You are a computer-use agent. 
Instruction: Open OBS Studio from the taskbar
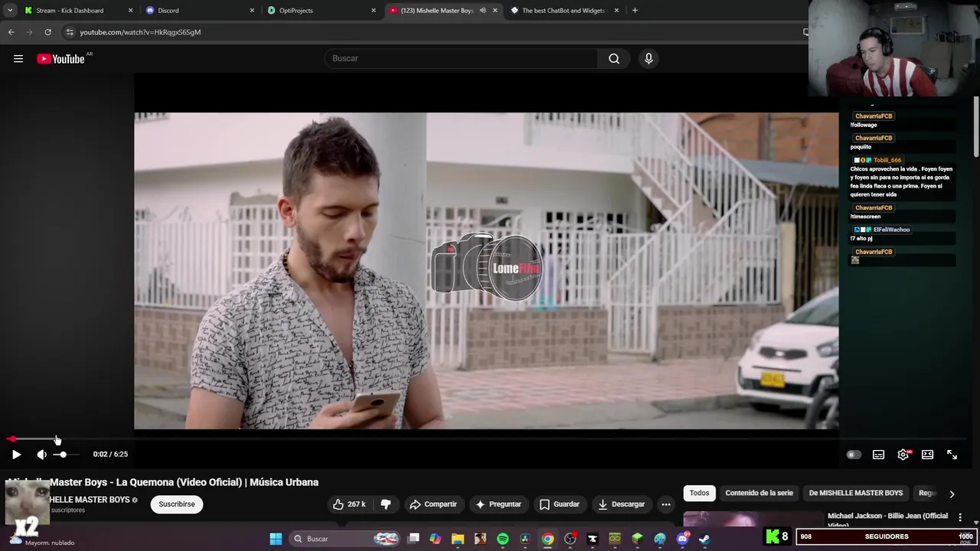click(570, 539)
